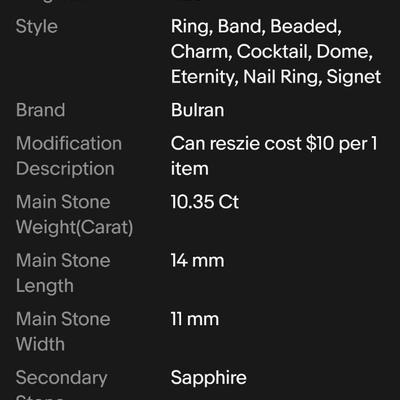Click the Main Stone Length label
This screenshot has width=400, height=400.
click(63, 273)
